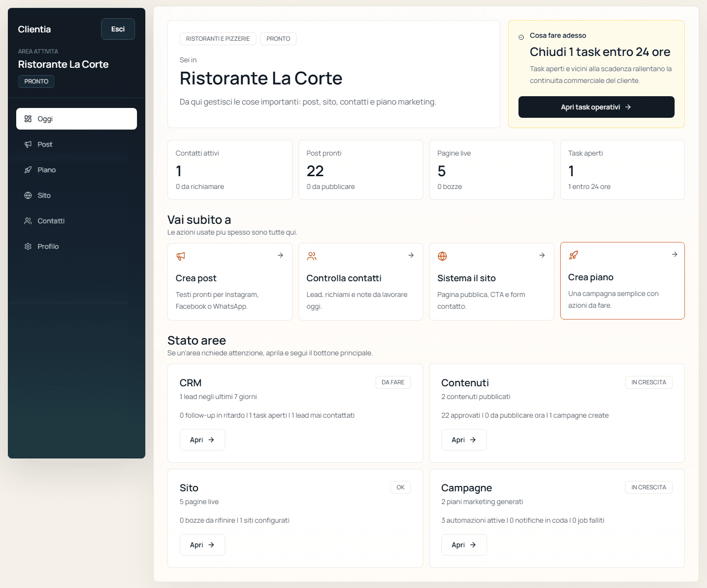Click the Oggi dashboard grid icon
This screenshot has width=707, height=588.
tap(28, 119)
